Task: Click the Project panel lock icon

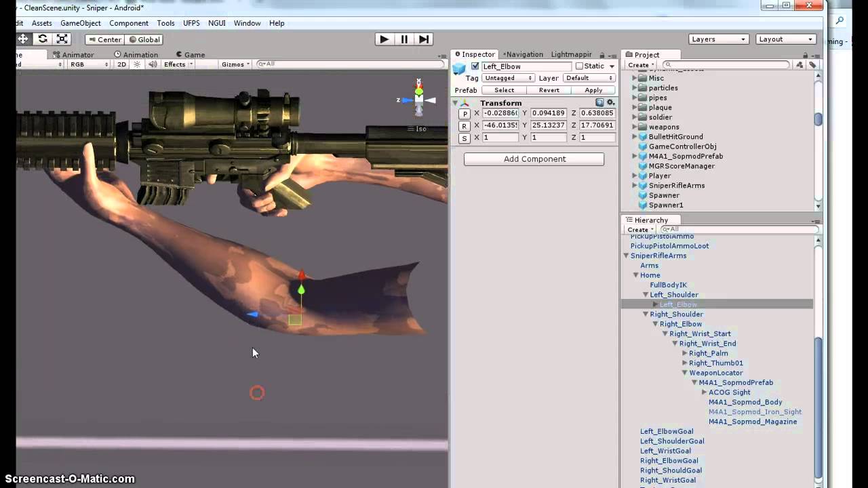Action: (807, 54)
